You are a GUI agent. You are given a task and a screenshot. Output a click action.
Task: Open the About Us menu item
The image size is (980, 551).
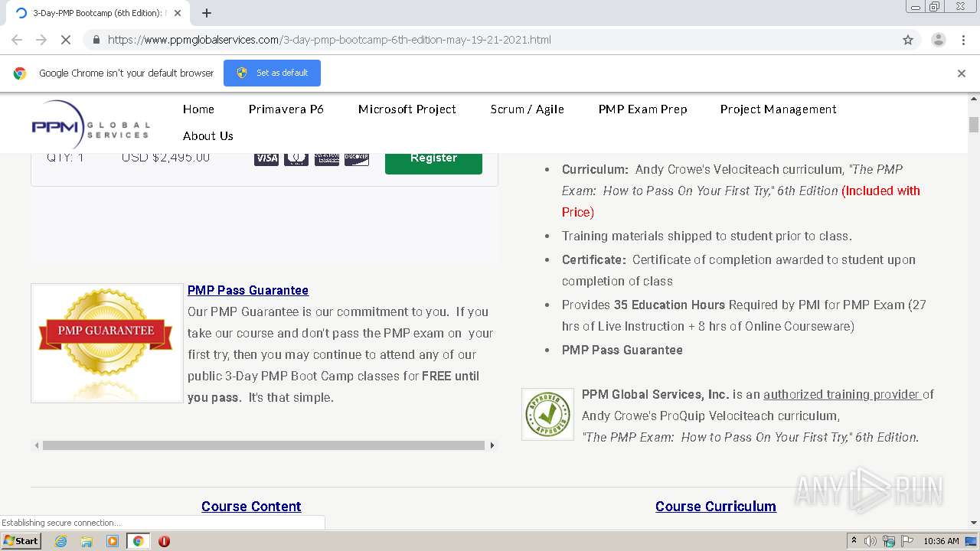tap(208, 136)
